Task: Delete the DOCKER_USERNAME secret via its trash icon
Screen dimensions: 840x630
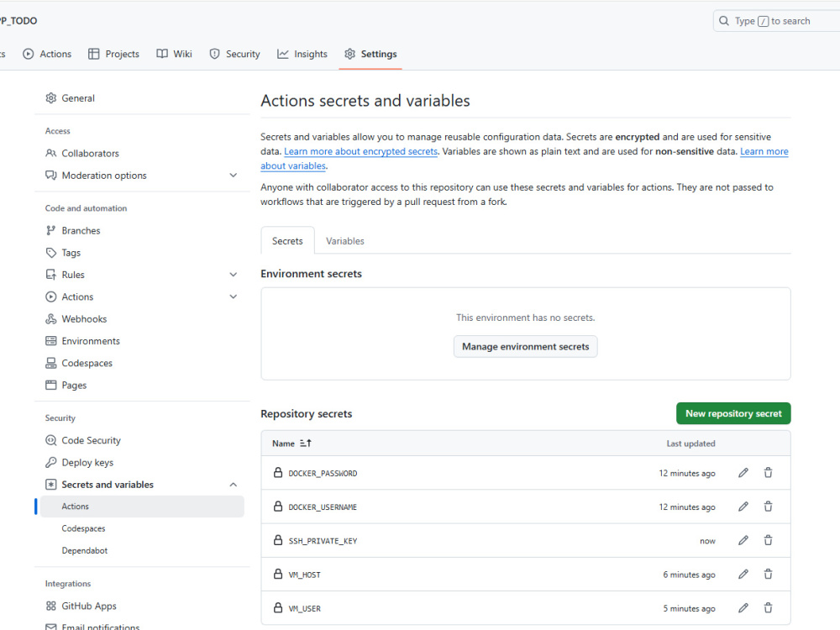Action: [769, 507]
